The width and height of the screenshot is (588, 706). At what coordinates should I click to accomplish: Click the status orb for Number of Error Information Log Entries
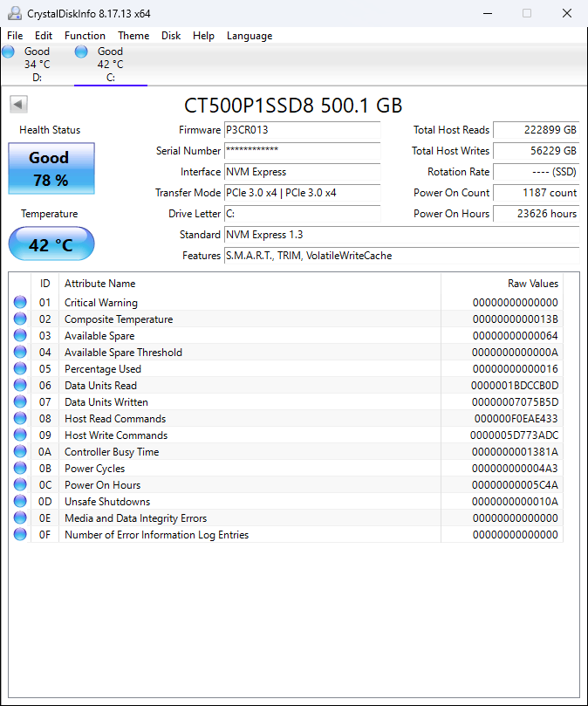(20, 534)
